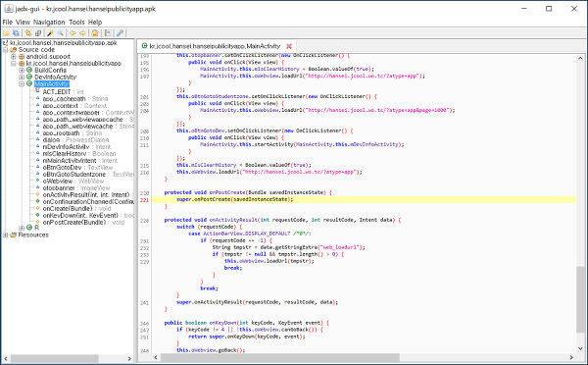Select mIsClearHistory : Boolean field
588x365 pixels.
tap(79, 154)
